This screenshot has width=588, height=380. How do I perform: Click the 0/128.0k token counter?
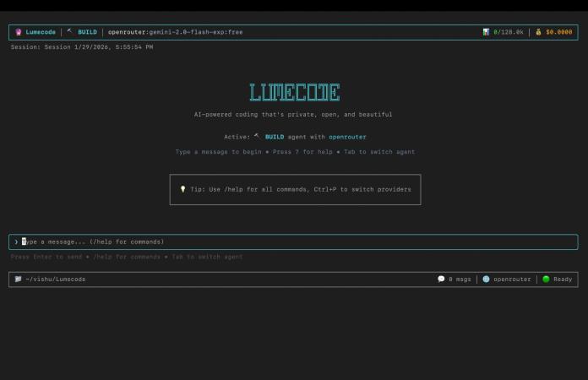[x=509, y=32]
